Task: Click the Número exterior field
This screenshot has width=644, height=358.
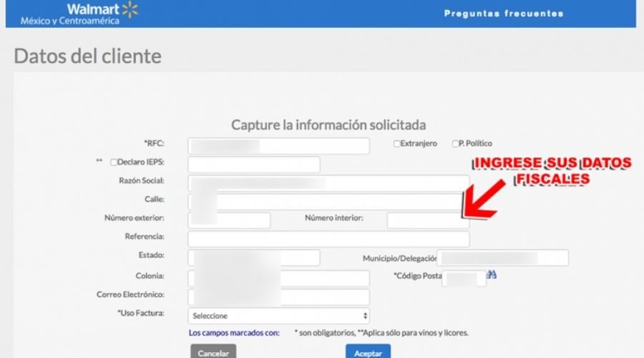Action: click(x=229, y=220)
